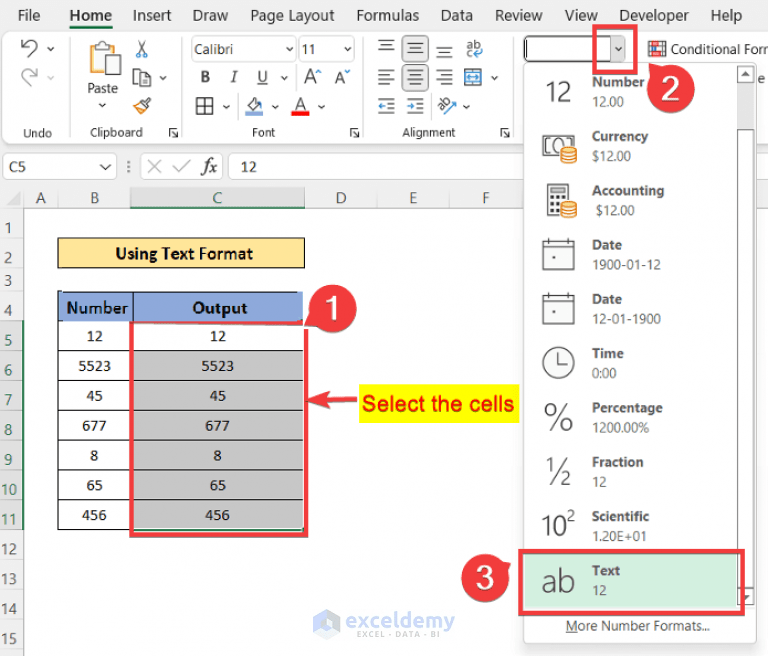Switch to the Formulas tab

click(387, 16)
